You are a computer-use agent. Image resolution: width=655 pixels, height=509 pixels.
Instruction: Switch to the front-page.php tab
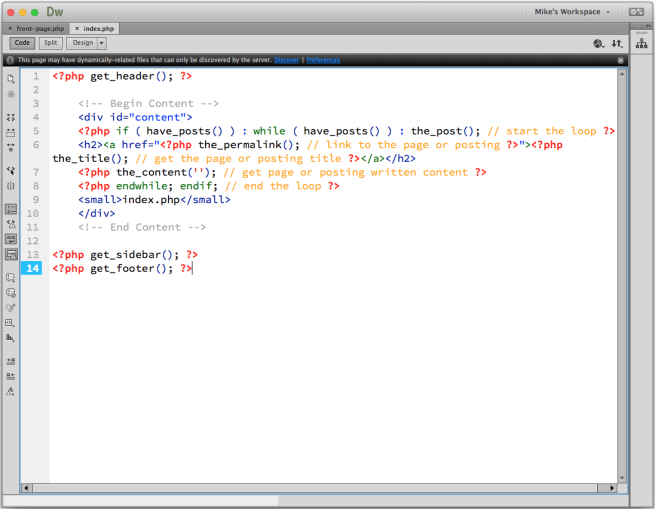point(40,28)
